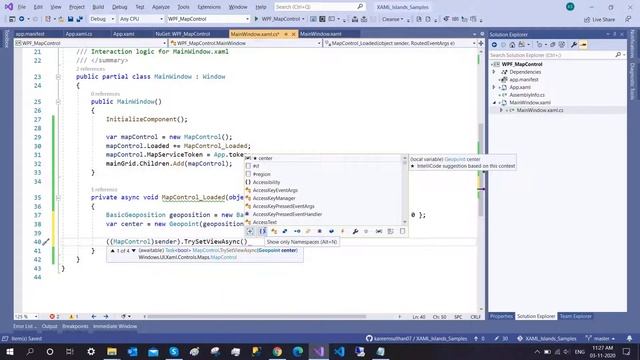The height and width of the screenshot is (360, 640).
Task: Open the 125 % zoom level dropdown
Action: 26,316
